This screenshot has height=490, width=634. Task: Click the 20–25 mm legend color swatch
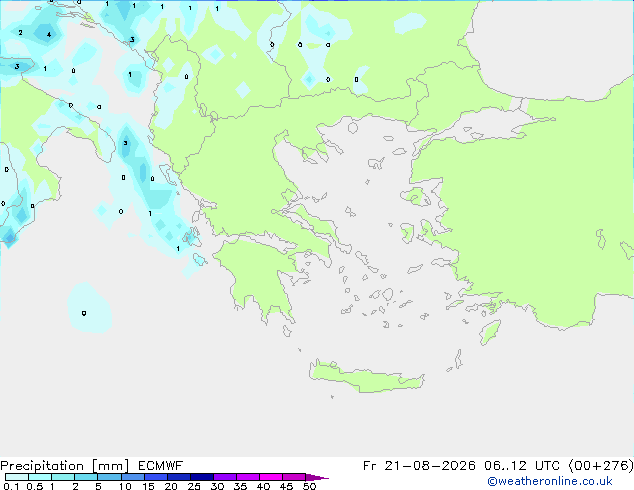(x=178, y=477)
